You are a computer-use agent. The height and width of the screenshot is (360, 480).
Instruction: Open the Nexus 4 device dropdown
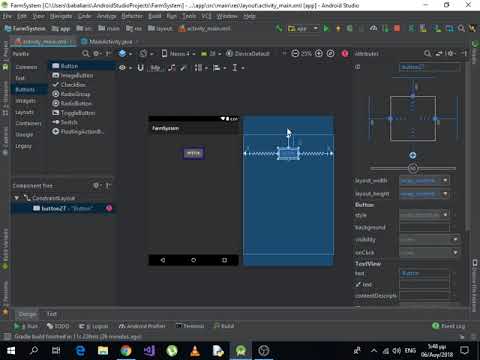[x=179, y=54]
